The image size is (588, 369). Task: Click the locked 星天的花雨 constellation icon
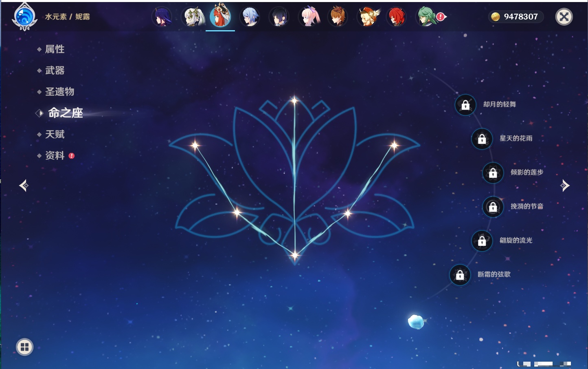coord(482,139)
